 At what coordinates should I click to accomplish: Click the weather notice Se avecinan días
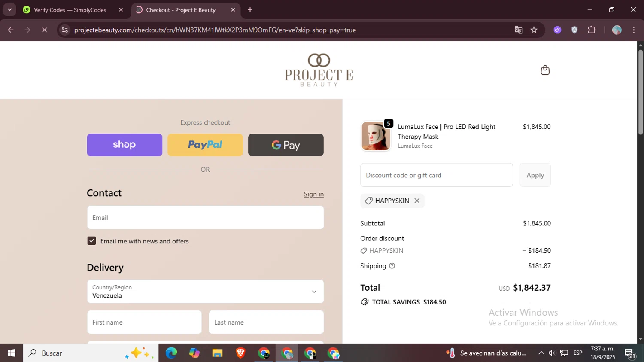(x=486, y=353)
